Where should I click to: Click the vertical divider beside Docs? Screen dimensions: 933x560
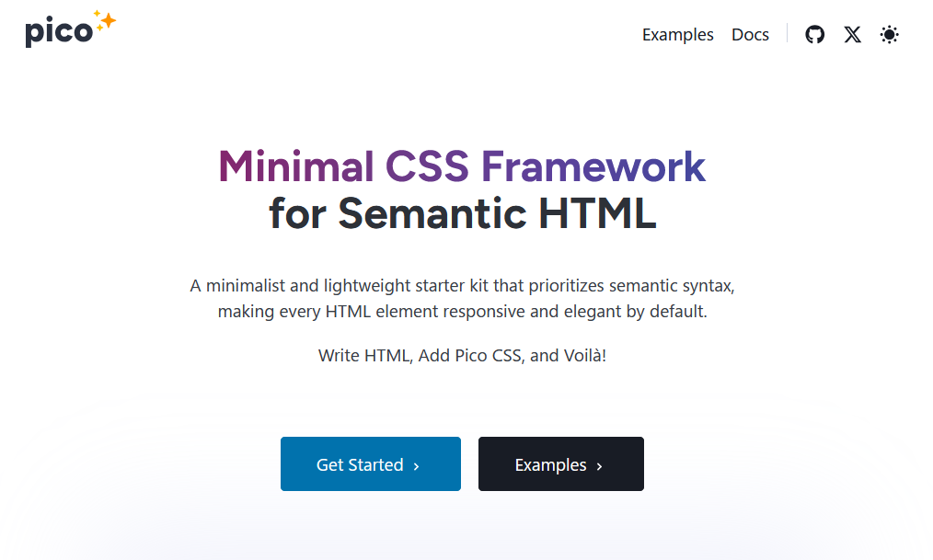point(788,33)
